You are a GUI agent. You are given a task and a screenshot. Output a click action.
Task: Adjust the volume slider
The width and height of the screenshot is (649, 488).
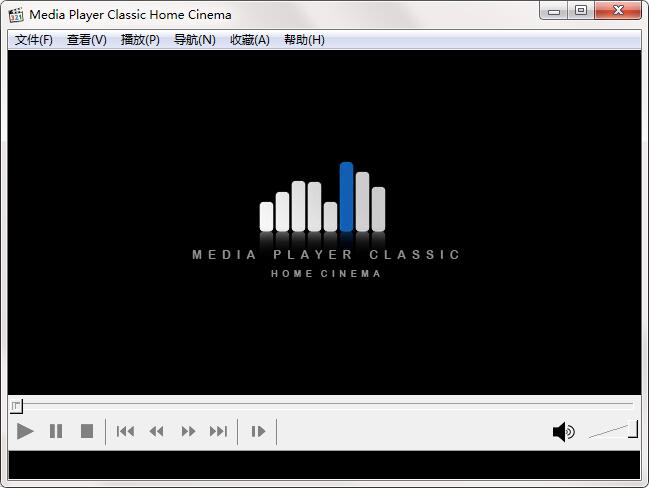tap(612, 431)
